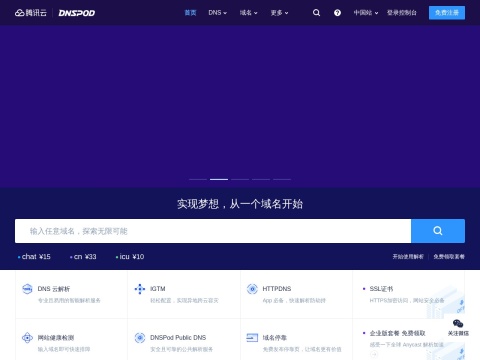
Task: Click the hero carousel banner
Action: (x=240, y=106)
